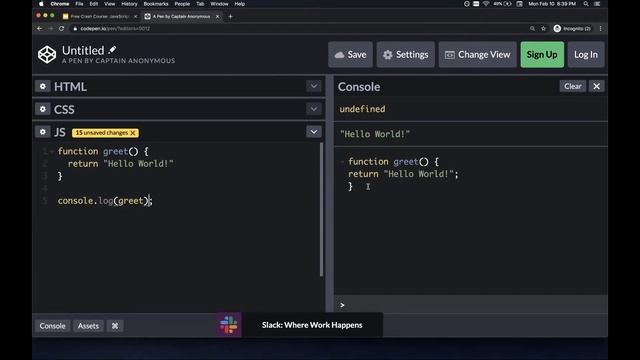Open Bookmarks menu
This screenshot has width=640, height=360.
pos(156,4)
